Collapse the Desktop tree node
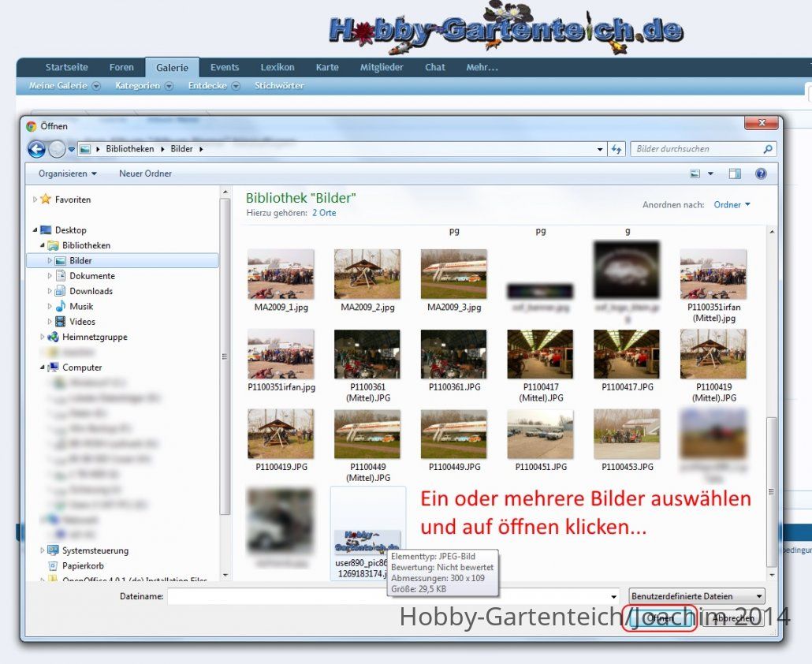 point(35,230)
